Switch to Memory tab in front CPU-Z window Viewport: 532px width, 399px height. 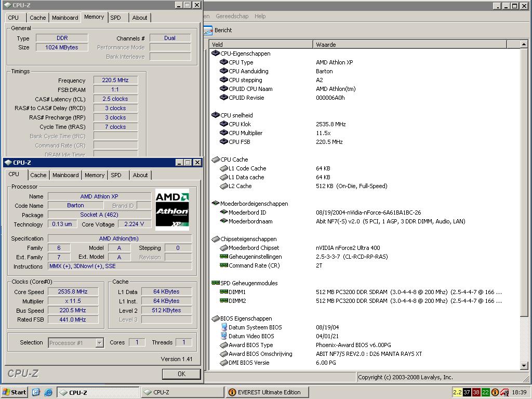click(x=95, y=176)
